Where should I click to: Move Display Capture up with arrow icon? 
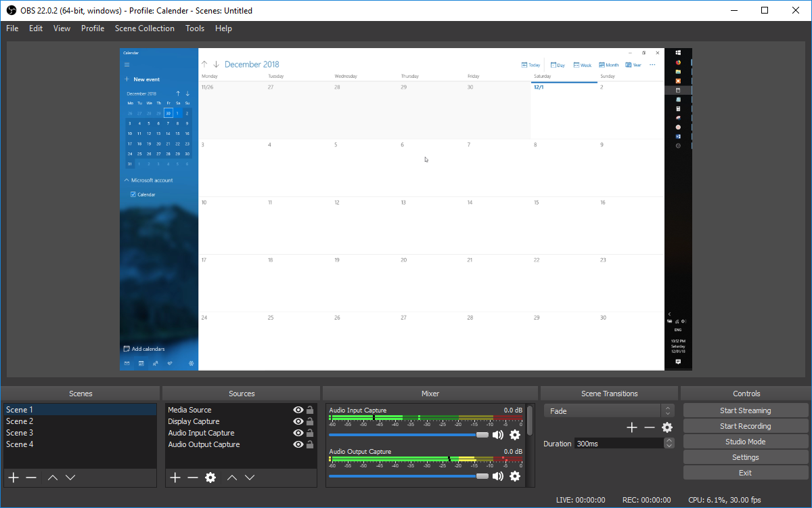point(231,478)
